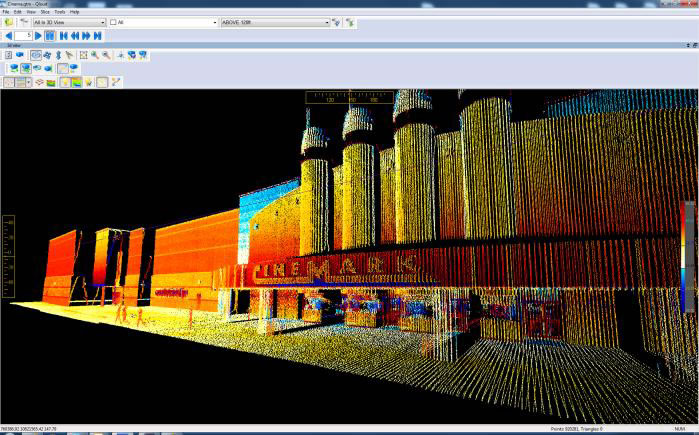Image resolution: width=699 pixels, height=435 pixels.
Task: Step back with the blue left arrow
Action: pos(8,36)
